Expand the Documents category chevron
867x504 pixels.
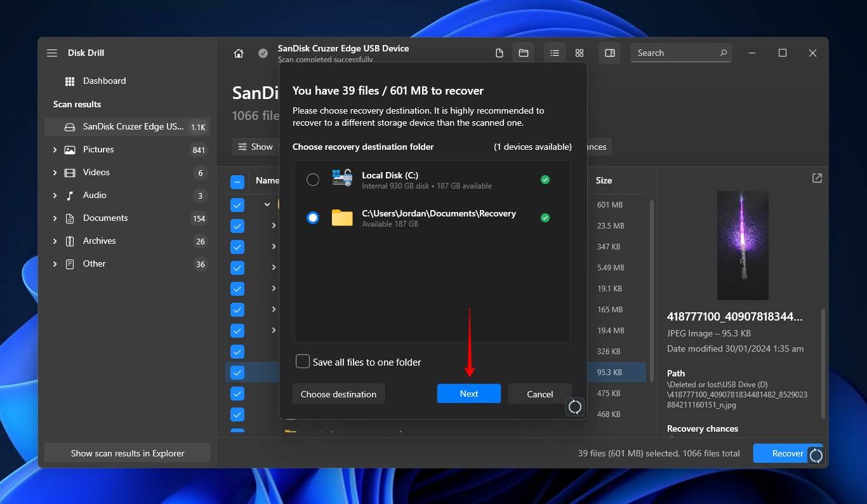click(55, 218)
